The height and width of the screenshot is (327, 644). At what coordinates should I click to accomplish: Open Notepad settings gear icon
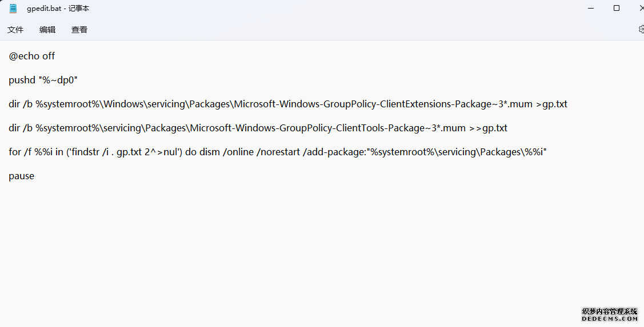coord(641,30)
